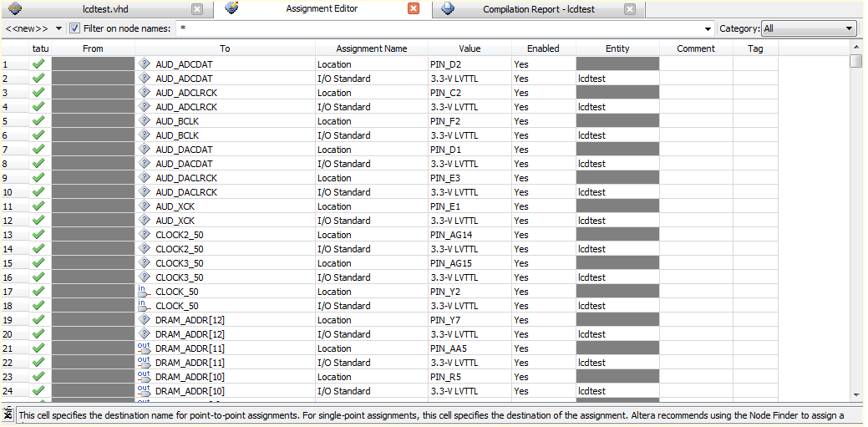
Task: Close the Compilation Report tab
Action: pyautogui.click(x=629, y=9)
